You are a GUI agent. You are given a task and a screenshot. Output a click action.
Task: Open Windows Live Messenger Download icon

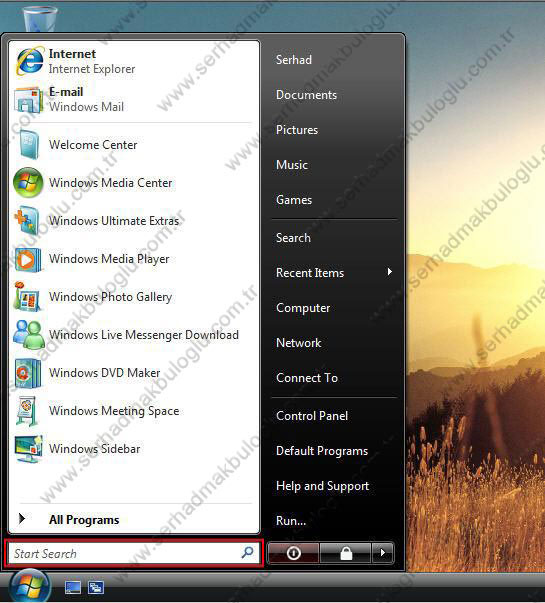tap(28, 335)
